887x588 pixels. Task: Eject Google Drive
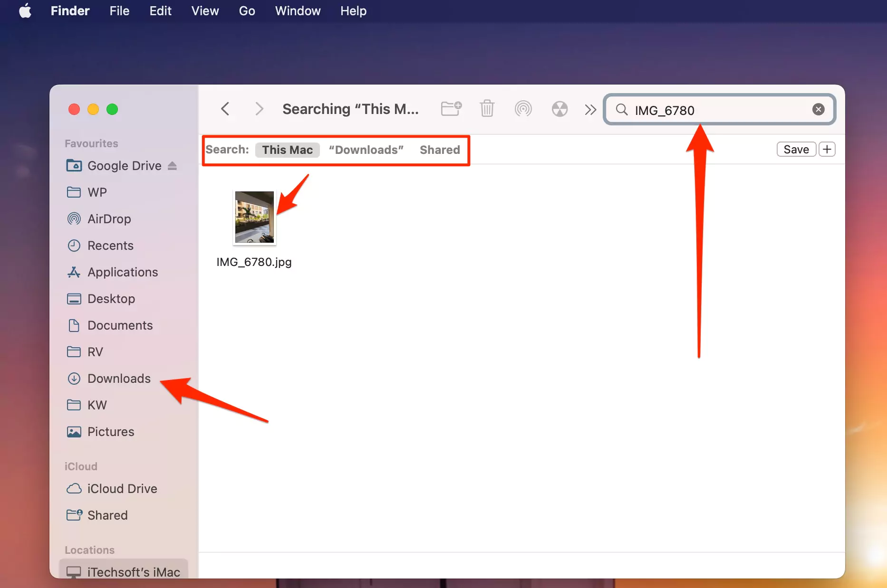click(x=172, y=166)
